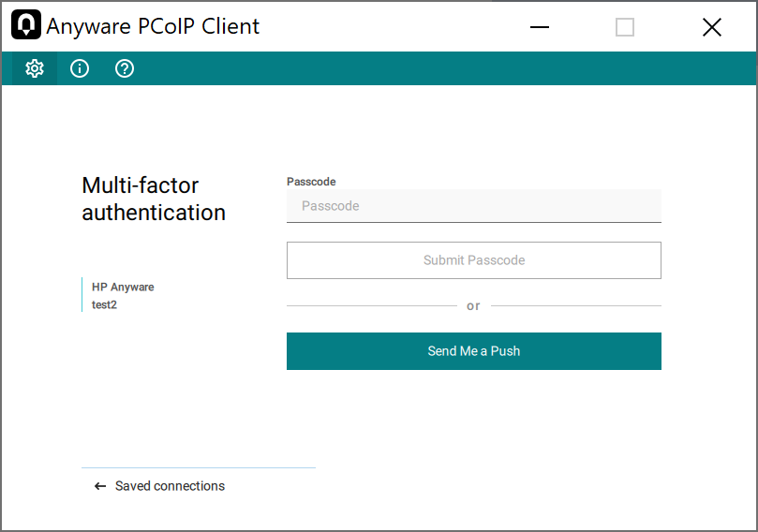Click the Anyware PCoIP Client title text

(153, 26)
